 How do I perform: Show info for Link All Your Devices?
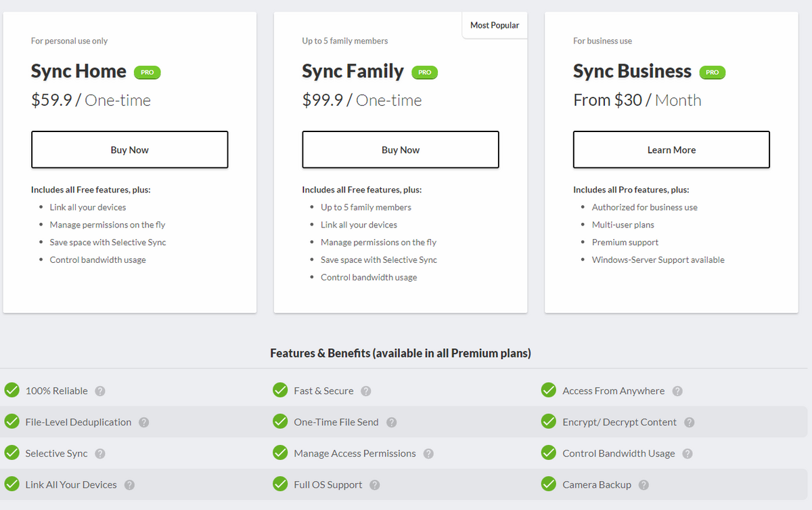129,485
